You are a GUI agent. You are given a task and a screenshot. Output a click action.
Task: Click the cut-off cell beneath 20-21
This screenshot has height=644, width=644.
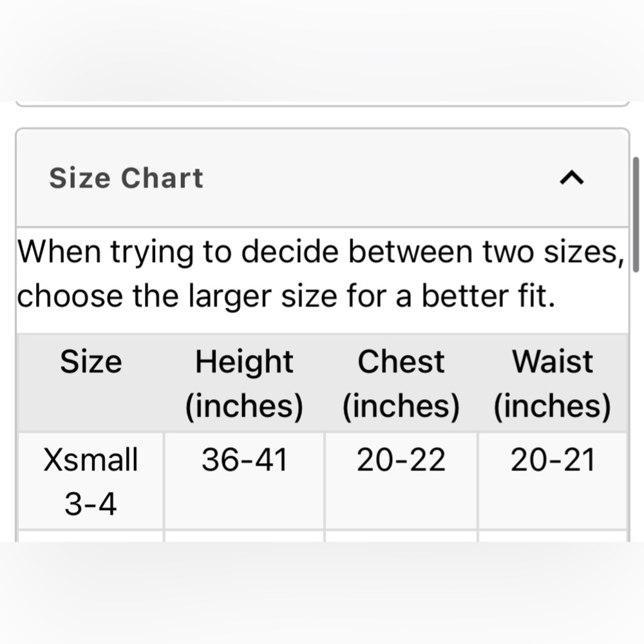pyautogui.click(x=553, y=536)
